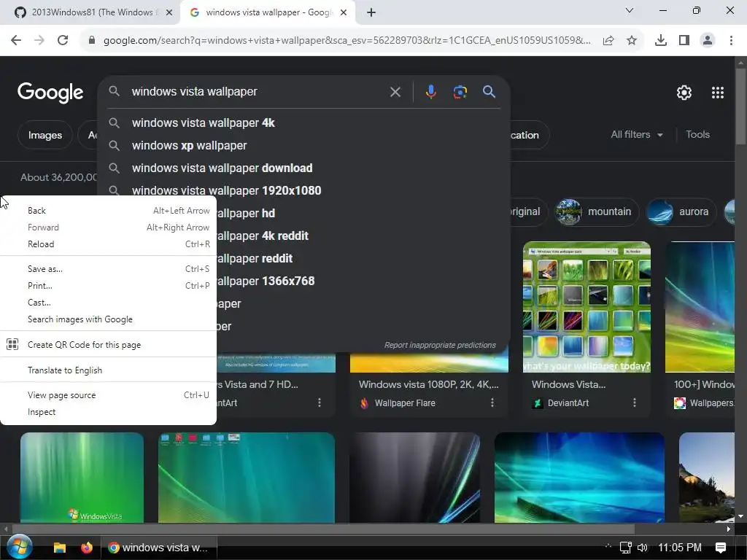This screenshot has height=560, width=747.
Task: Launch Firefox from the taskbar
Action: point(87,548)
